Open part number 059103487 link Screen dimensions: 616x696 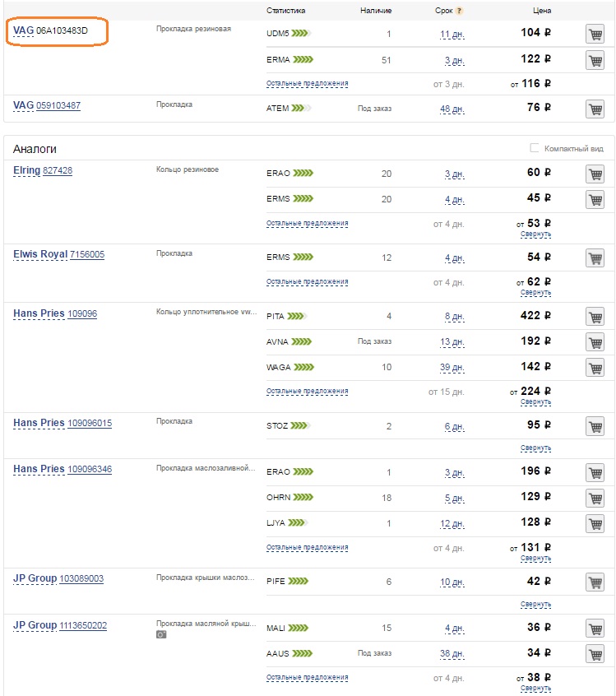click(x=58, y=105)
